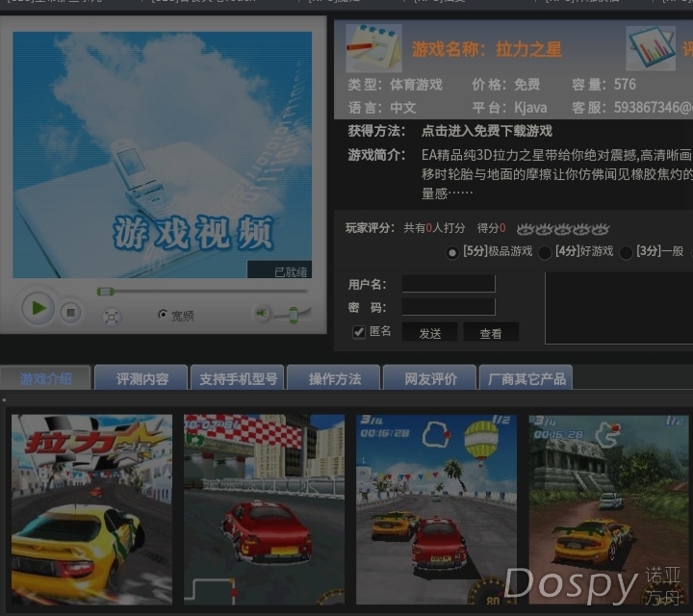Screen dimensions: 693x616
Task: Open the 厂商其它产品 tab
Action: pos(526,378)
